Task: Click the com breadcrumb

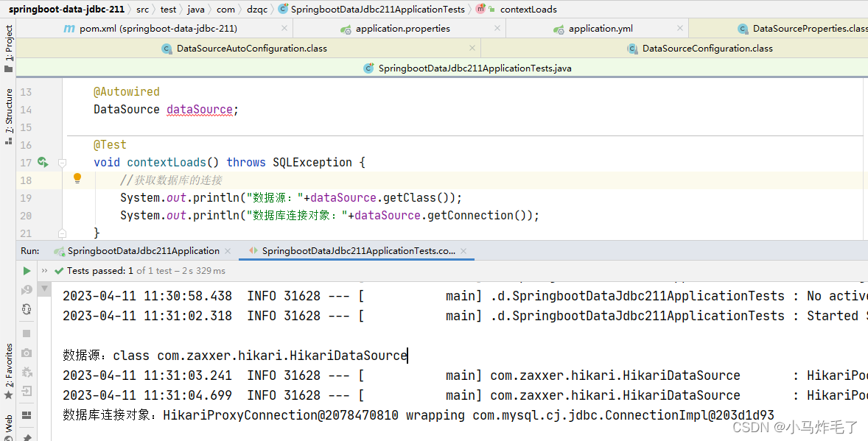Action: click(x=225, y=9)
